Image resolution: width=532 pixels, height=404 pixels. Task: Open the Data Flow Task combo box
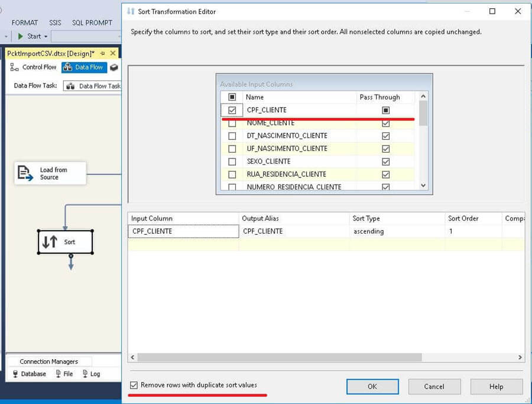click(x=93, y=86)
